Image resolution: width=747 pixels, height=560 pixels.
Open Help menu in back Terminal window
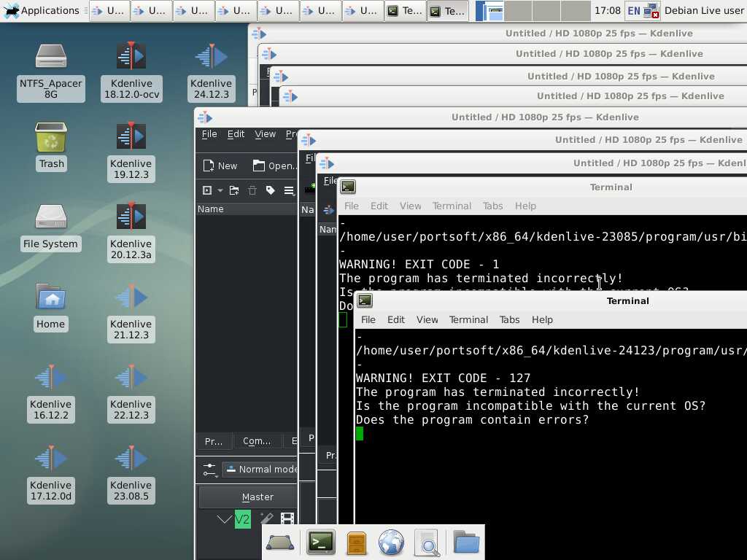coord(525,206)
